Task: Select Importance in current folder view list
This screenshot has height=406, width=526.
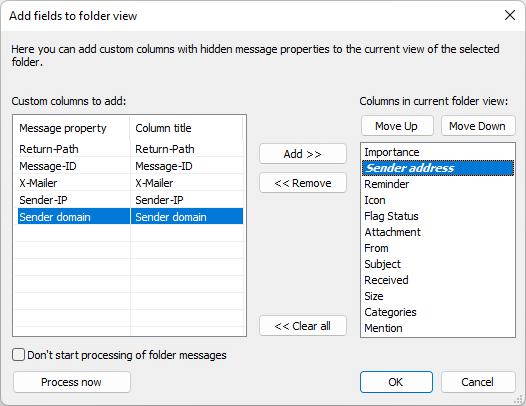Action: 438,152
